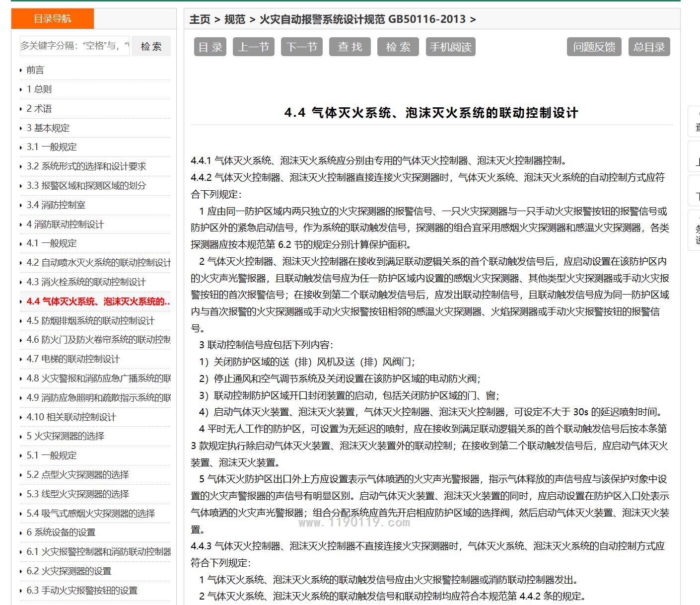Go to section 3.1 一般规定

(x=52, y=147)
